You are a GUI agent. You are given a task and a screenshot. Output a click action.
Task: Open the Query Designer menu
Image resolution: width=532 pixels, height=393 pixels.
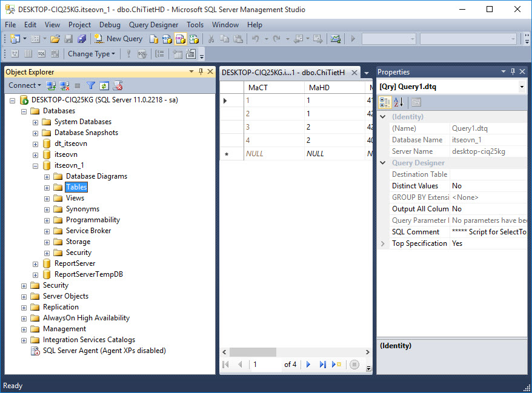point(153,25)
